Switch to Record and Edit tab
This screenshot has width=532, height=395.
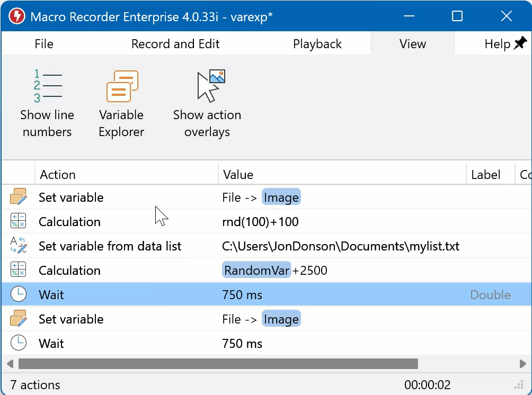tap(175, 44)
